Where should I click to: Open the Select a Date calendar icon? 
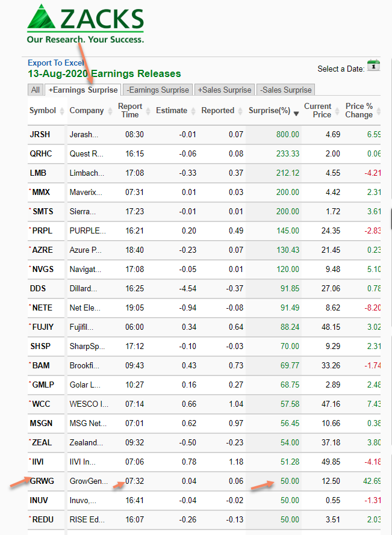[x=373, y=65]
